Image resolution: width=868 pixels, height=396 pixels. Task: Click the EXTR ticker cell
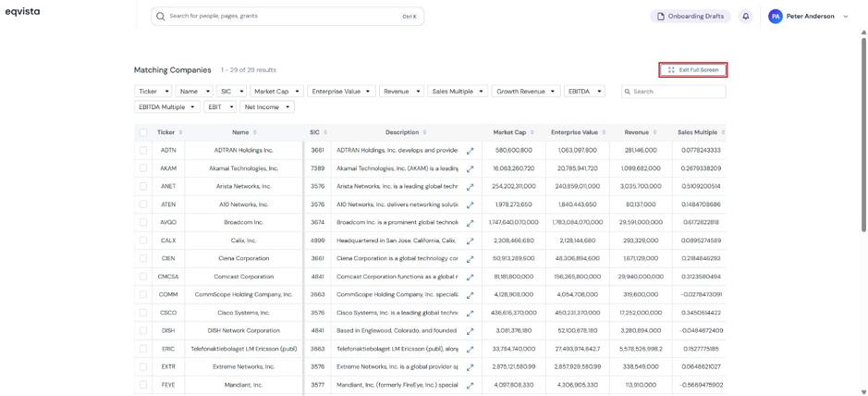tap(168, 366)
